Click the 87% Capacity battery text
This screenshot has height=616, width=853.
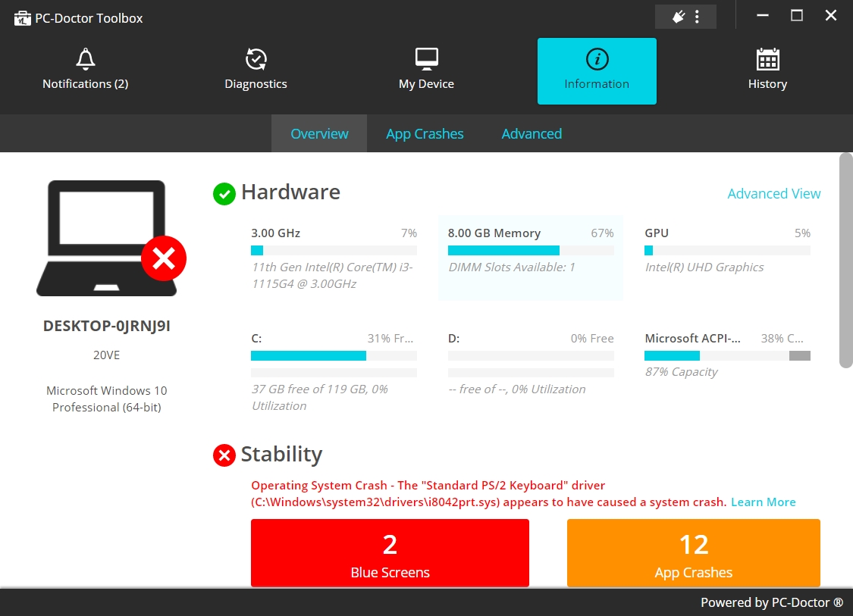[681, 372]
